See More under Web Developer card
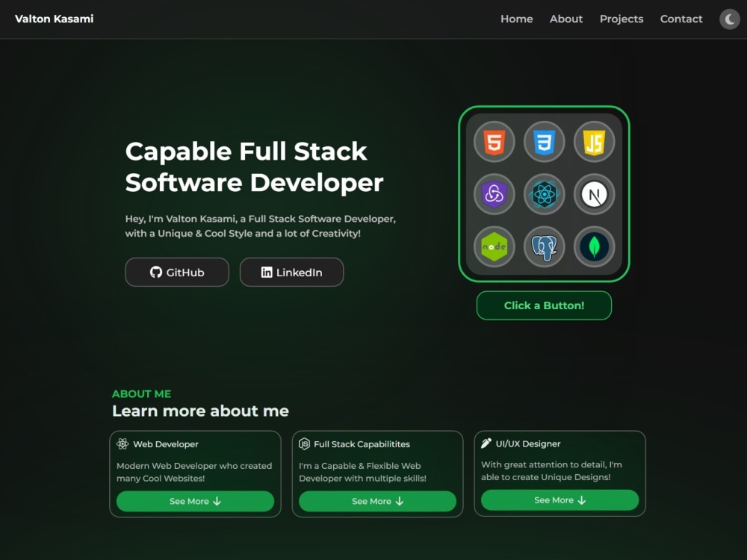This screenshot has width=747, height=560. [195, 502]
